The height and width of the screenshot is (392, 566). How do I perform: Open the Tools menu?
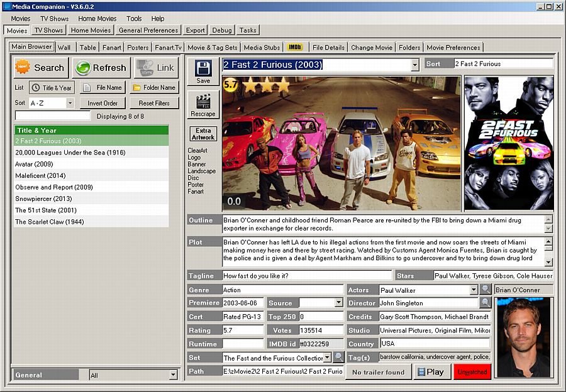tap(134, 18)
